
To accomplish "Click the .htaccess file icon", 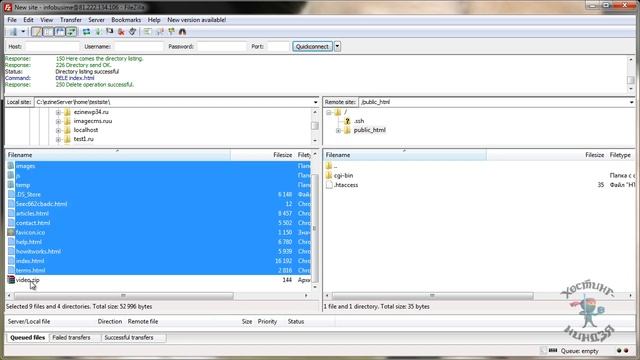I will coord(329,185).
